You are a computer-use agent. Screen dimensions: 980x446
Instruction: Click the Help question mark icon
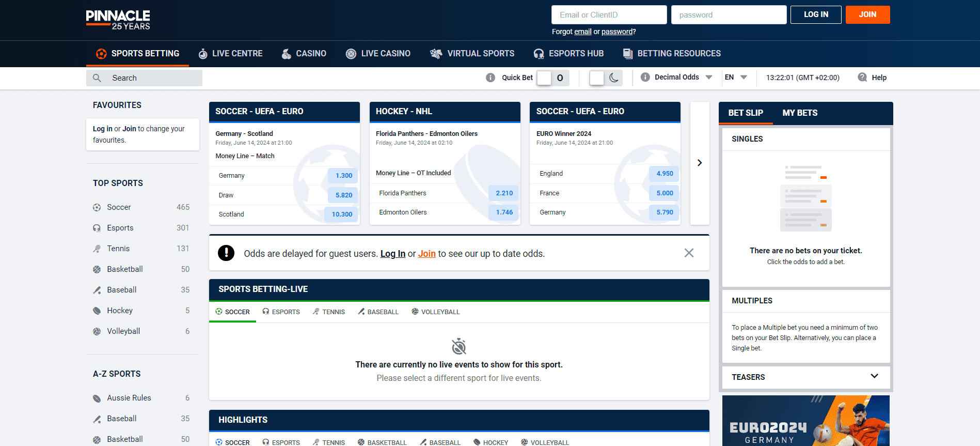862,77
